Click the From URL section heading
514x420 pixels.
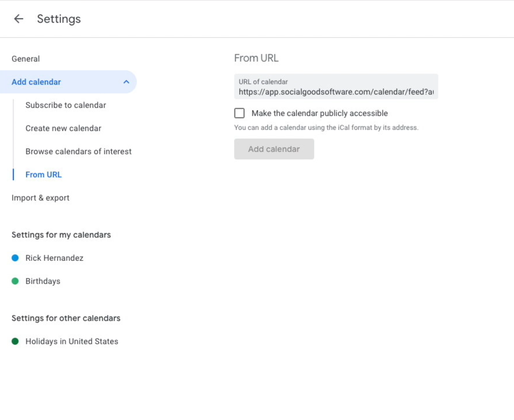[256, 58]
